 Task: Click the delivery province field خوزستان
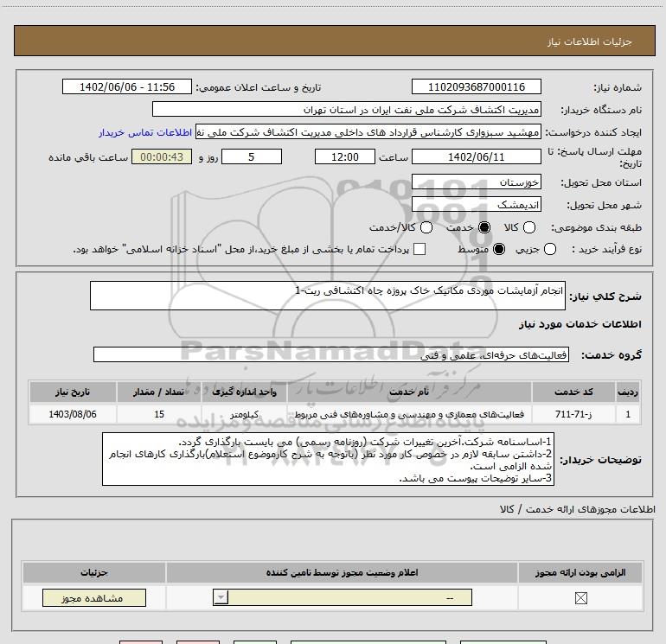476,182
